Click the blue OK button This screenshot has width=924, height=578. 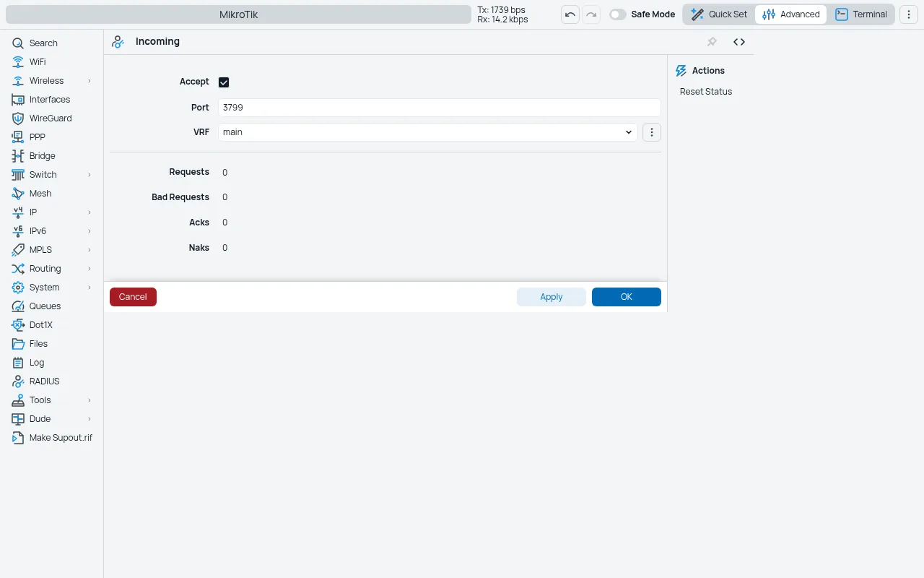coord(627,297)
